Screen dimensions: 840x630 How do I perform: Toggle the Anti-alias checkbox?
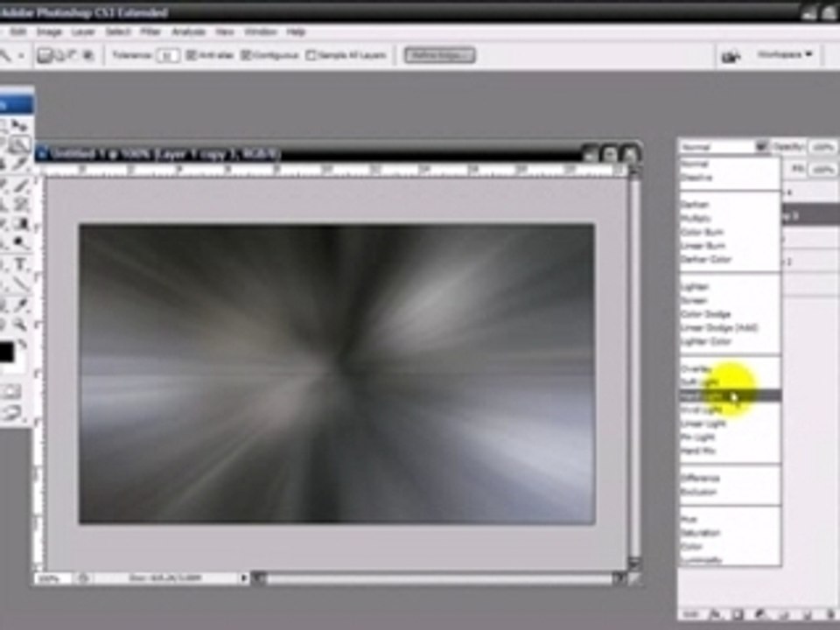(191, 55)
